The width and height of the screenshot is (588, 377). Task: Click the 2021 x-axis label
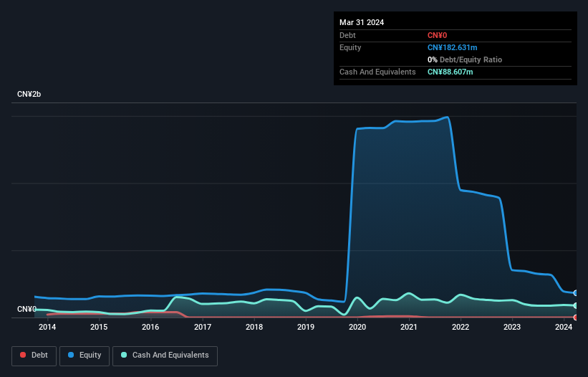click(409, 327)
